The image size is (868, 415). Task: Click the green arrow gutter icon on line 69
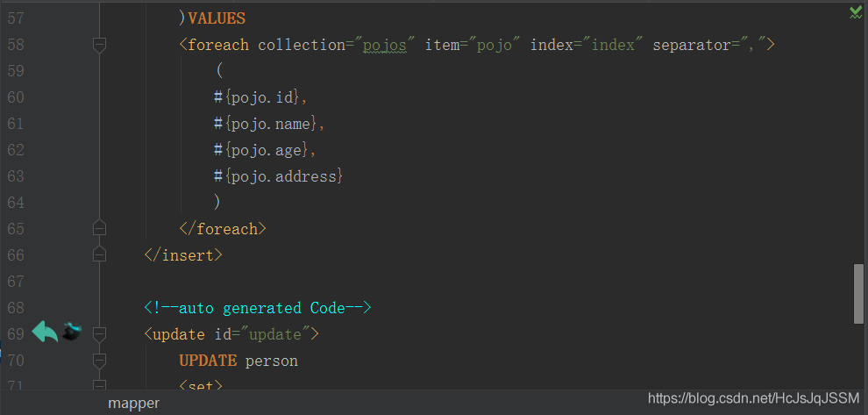click(45, 333)
